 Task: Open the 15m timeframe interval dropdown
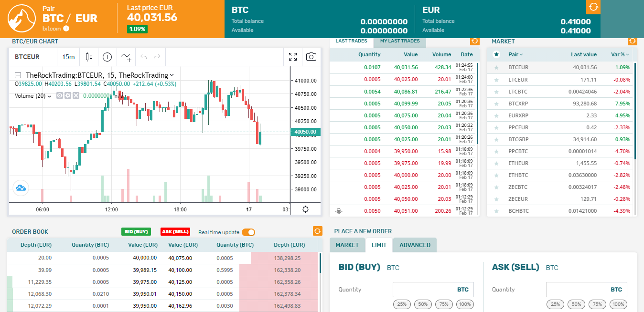pyautogui.click(x=68, y=57)
